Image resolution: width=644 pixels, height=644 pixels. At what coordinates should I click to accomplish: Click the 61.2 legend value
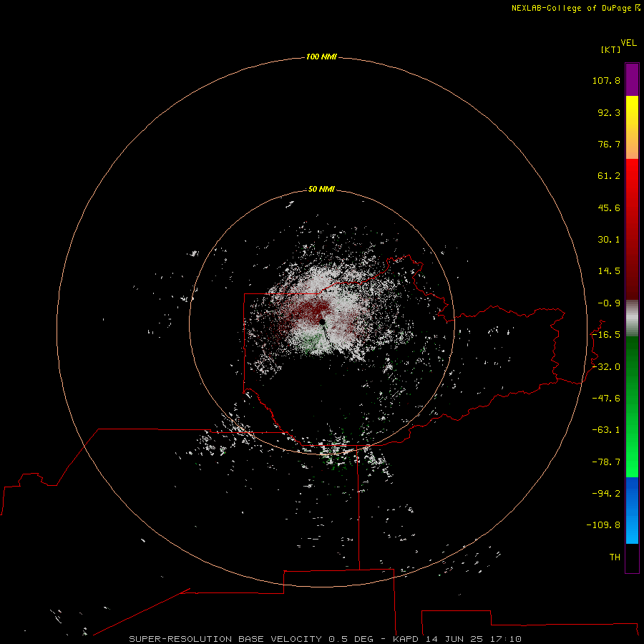pyautogui.click(x=609, y=176)
